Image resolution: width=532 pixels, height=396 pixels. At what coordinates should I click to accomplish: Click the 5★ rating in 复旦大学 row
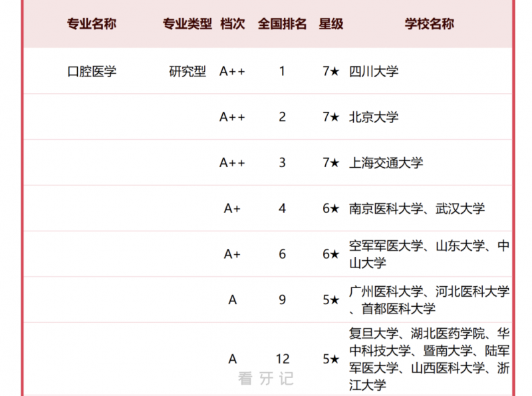click(331, 359)
